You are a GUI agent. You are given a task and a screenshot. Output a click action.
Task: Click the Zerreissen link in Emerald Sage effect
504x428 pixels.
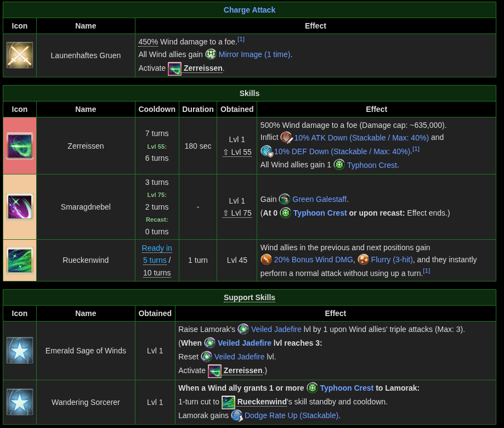[243, 370]
